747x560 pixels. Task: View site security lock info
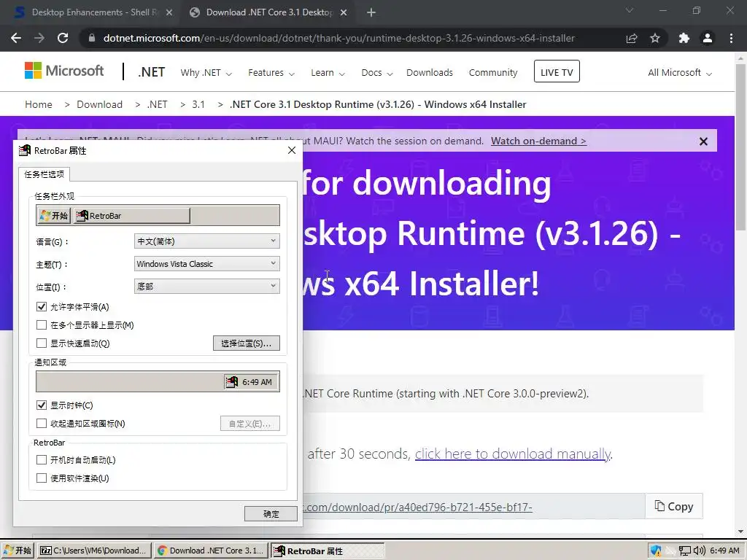click(91, 38)
